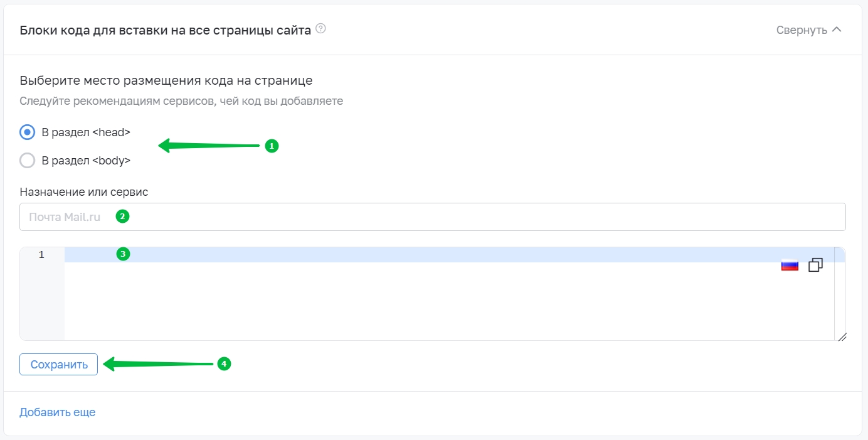Screen dimensions: 868x440
Task: Click the green number 3 badge
Action: tap(123, 254)
